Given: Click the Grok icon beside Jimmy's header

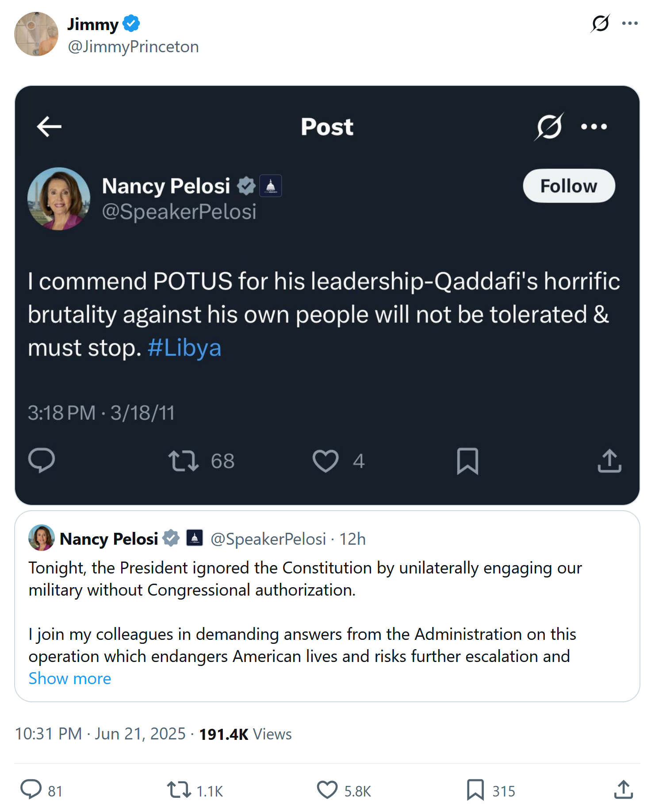Looking at the screenshot, I should (x=600, y=23).
